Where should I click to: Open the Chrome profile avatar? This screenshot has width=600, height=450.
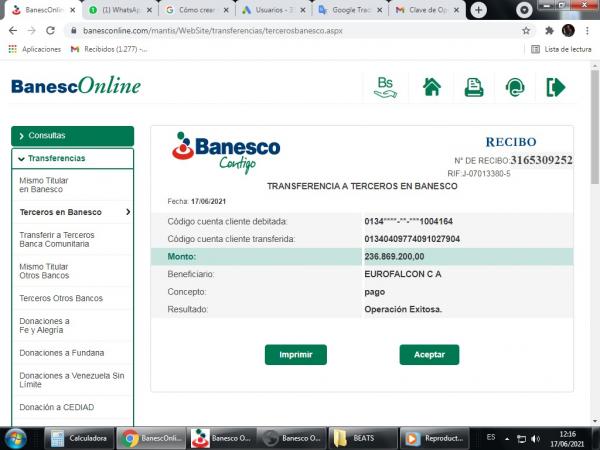point(568,31)
